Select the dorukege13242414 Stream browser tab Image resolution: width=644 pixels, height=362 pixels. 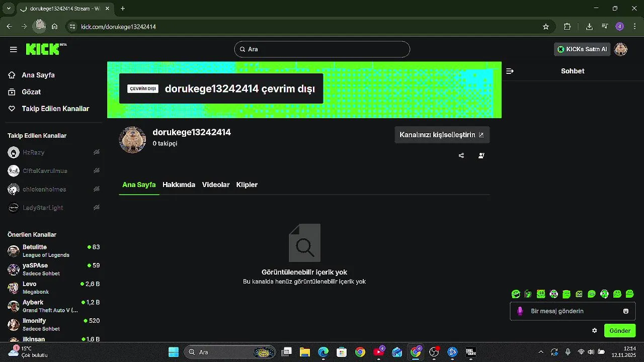(64, 9)
